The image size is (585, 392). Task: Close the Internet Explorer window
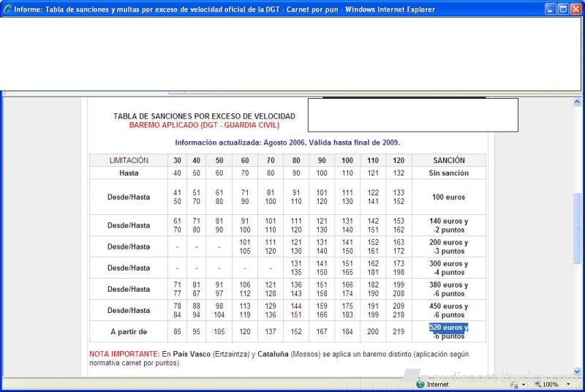(x=576, y=9)
